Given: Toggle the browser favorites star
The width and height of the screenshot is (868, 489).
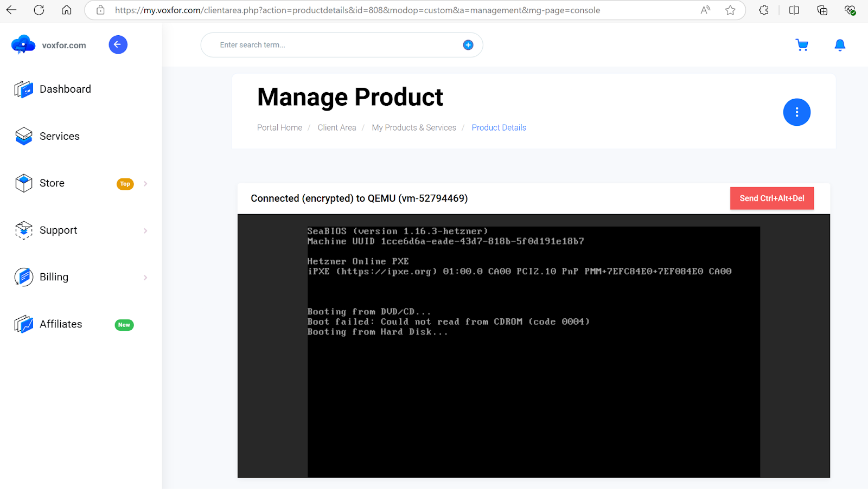Looking at the screenshot, I should click(730, 10).
